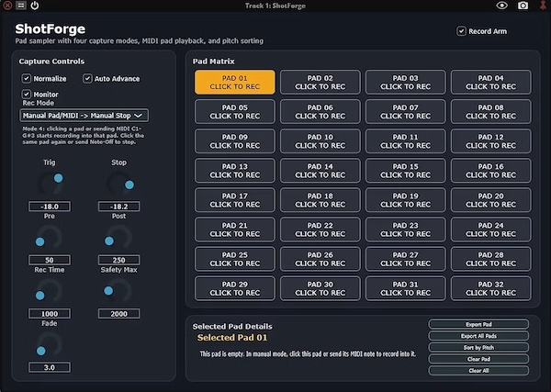551x392 pixels.
Task: Choose PAD 16 pad
Action: (491, 171)
